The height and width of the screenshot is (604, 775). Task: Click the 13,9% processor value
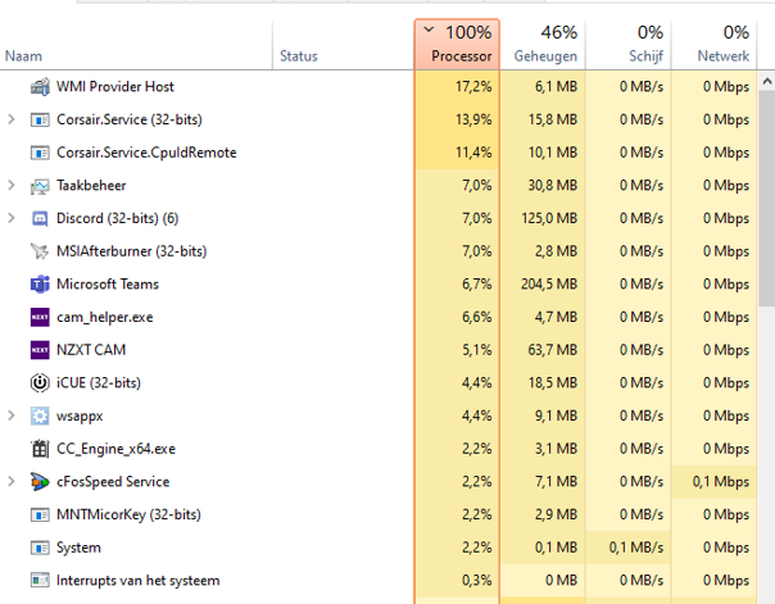474,120
